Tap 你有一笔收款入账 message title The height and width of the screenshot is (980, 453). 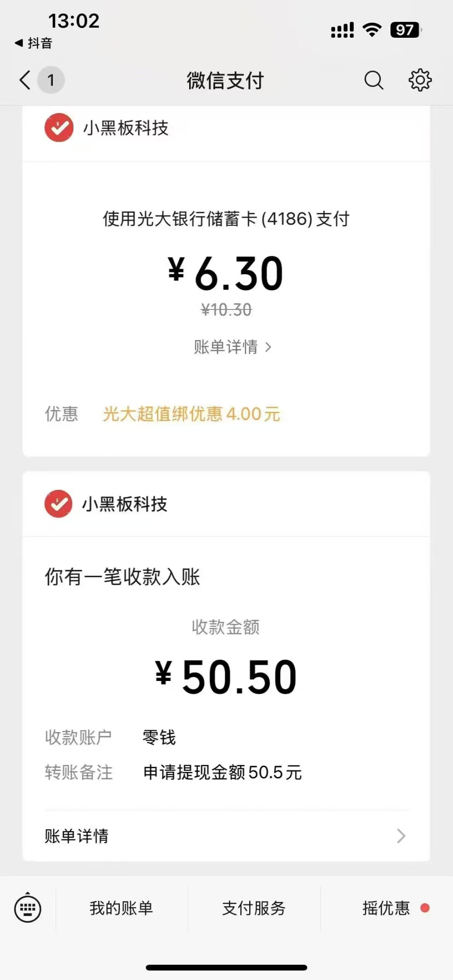click(x=122, y=577)
